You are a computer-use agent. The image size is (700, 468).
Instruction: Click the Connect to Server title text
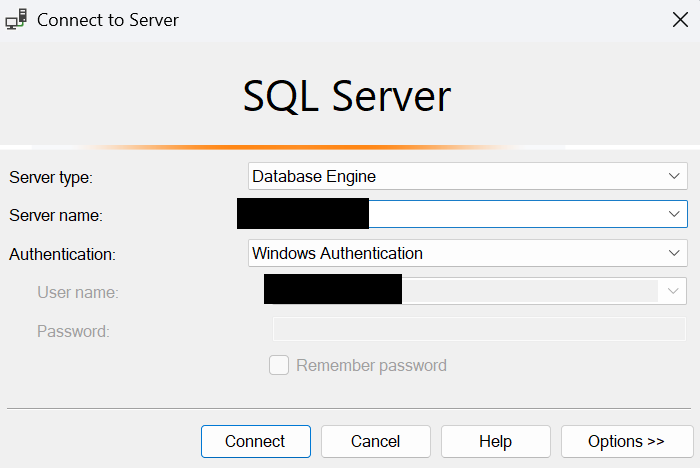[108, 19]
